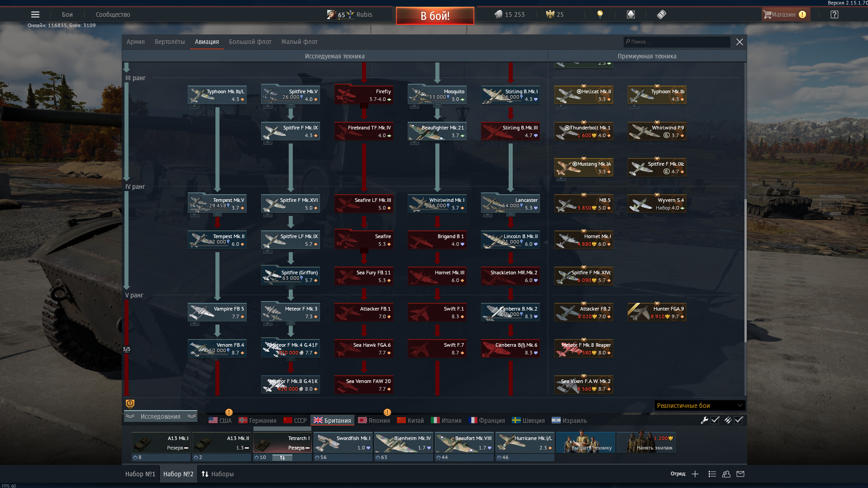This screenshot has height=488, width=868.
Task: Open the contacts people icon
Action: pos(726,474)
